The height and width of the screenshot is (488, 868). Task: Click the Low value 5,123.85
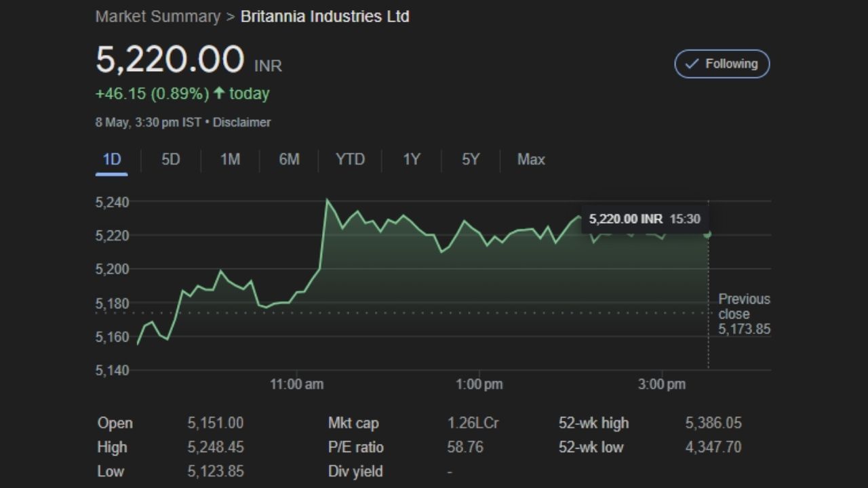click(215, 471)
